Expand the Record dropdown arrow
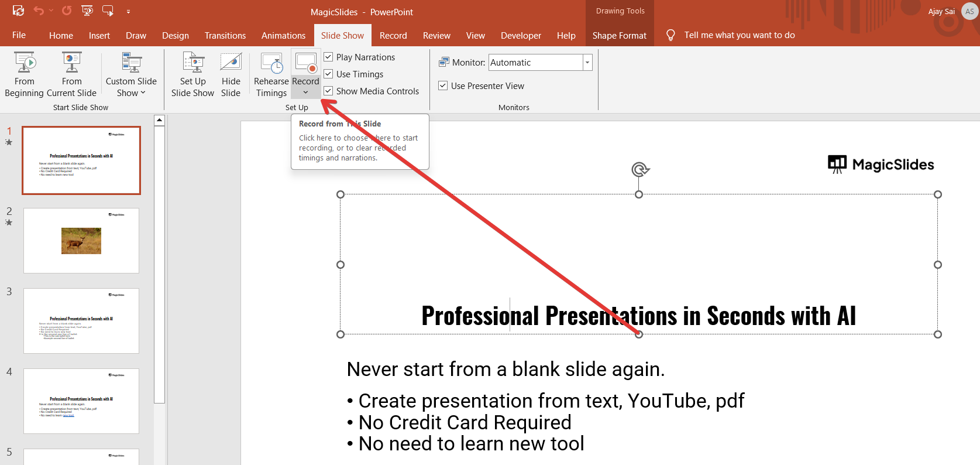The image size is (980, 465). [305, 93]
